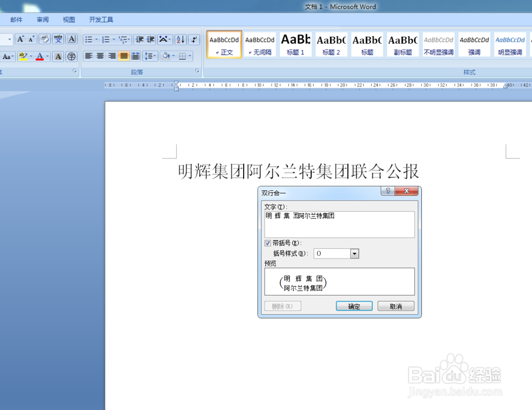Viewport: 532px width, 410px height.
Task: Open bracket style combo box
Action: click(336, 253)
